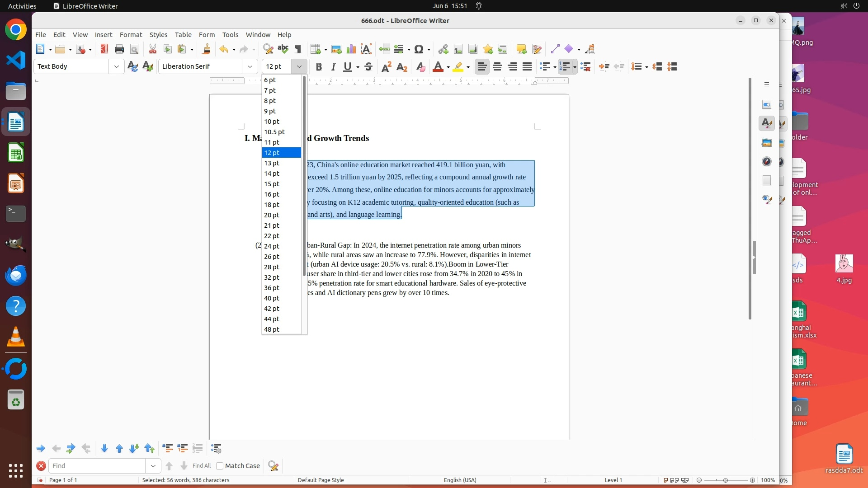This screenshot has height=488, width=868.
Task: Open the Navigator sidebar panel
Action: click(766, 162)
